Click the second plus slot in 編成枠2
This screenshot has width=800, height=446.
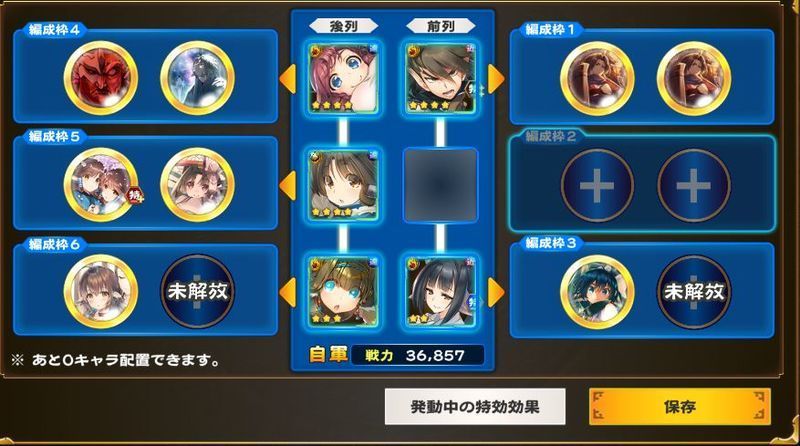(693, 186)
